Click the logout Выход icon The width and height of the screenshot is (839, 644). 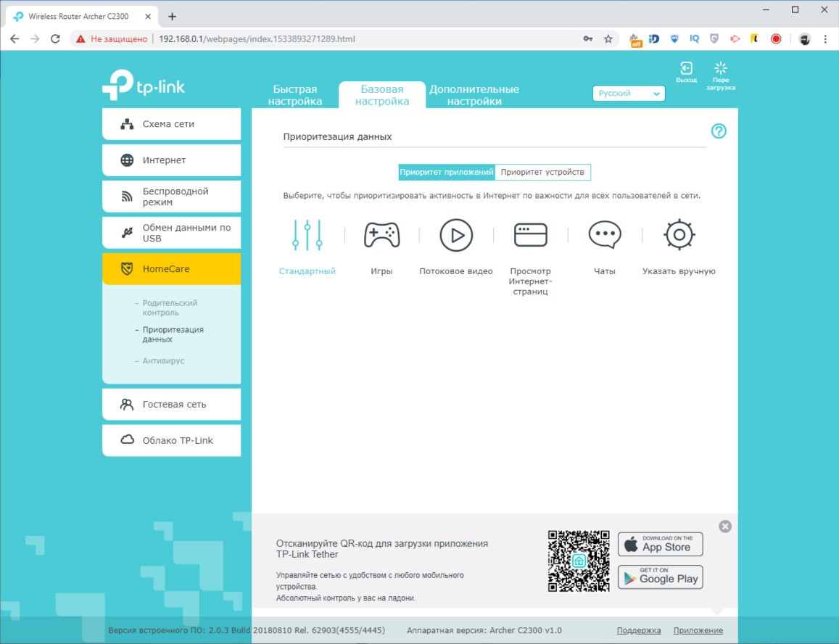[686, 70]
